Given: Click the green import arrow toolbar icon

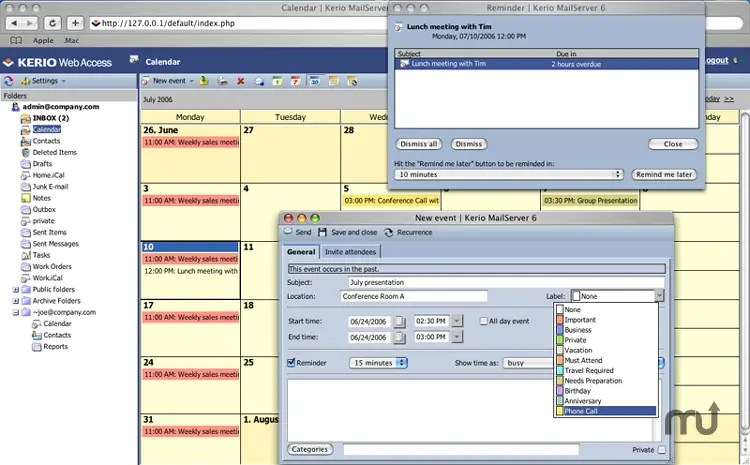Looking at the screenshot, I should 204,81.
